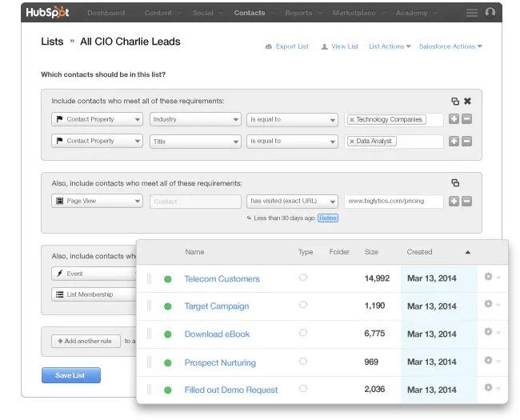This screenshot has width=520, height=420.
Task: Click the sync type icon for Target Campaign
Action: coord(303,306)
